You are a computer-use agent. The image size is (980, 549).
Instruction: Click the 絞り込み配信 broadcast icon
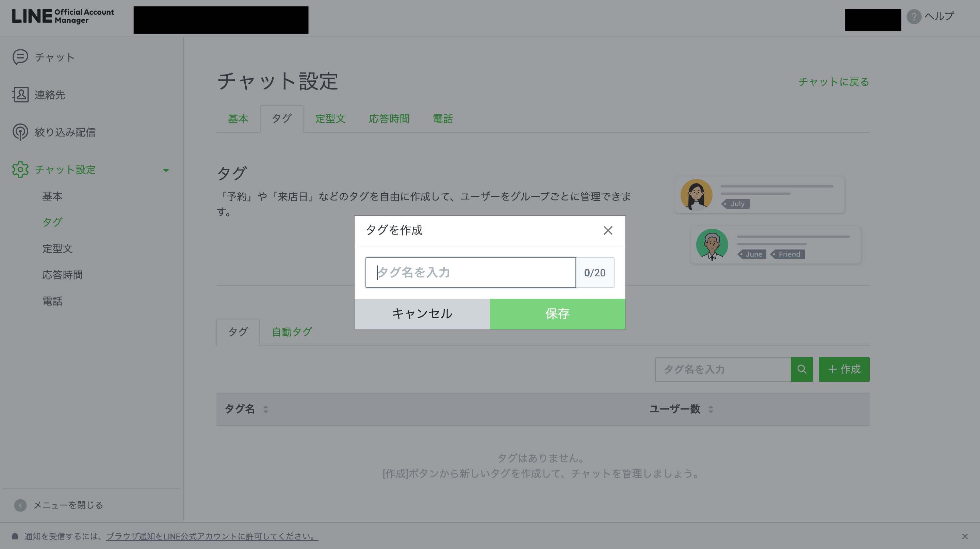tap(20, 132)
